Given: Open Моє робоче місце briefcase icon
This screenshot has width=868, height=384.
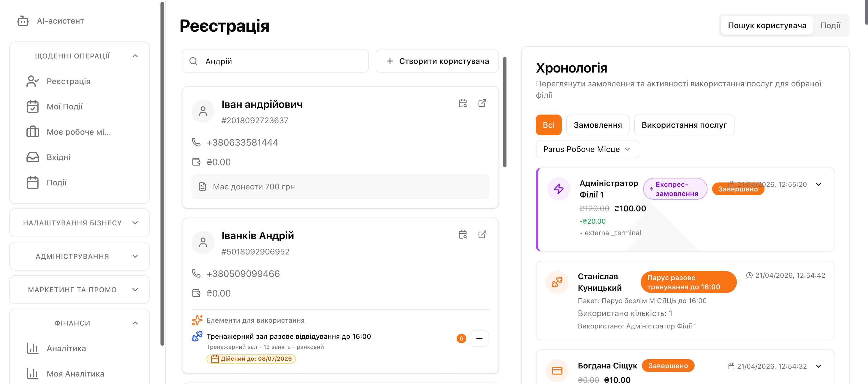Looking at the screenshot, I should click(33, 132).
